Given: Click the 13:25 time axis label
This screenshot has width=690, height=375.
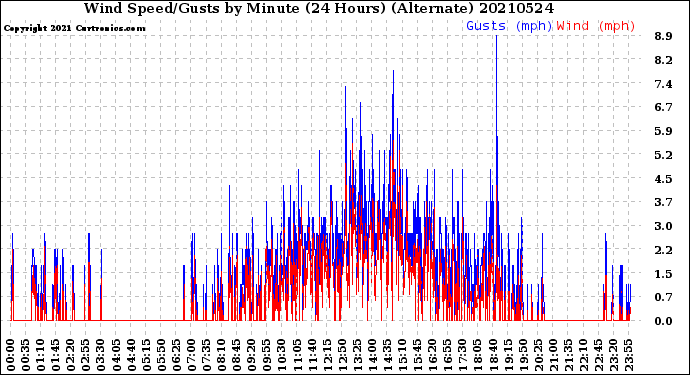Looking at the screenshot, I should (357, 355).
